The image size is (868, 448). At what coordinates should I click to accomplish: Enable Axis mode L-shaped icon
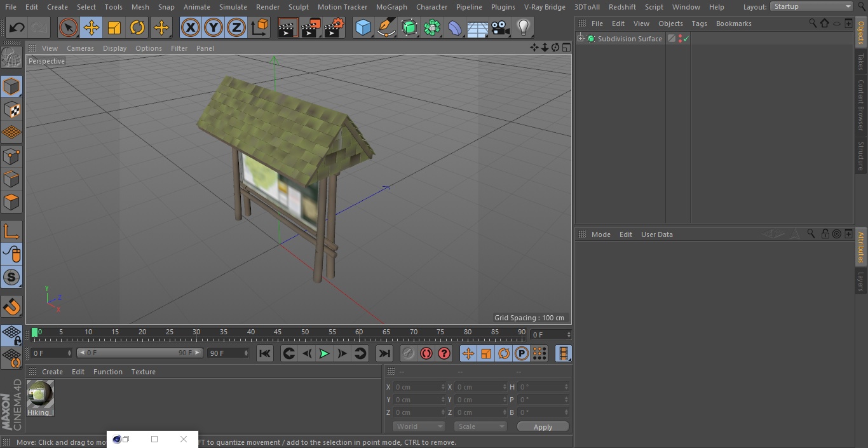tap(11, 231)
